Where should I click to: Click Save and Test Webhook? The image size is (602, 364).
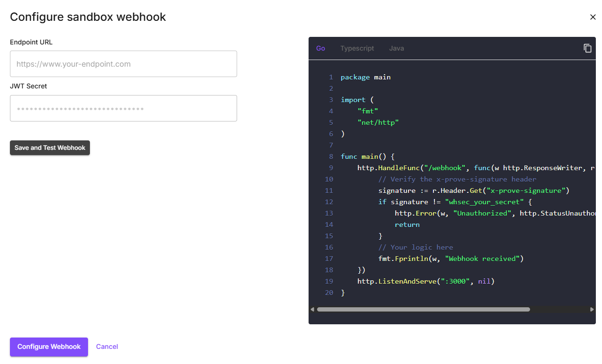50,147
